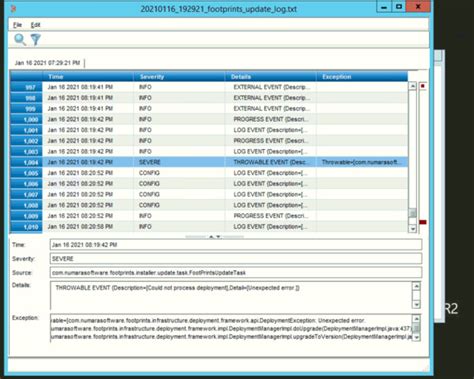Screen dimensions: 474x379
Task: Open the Edit menu
Action: coord(35,25)
